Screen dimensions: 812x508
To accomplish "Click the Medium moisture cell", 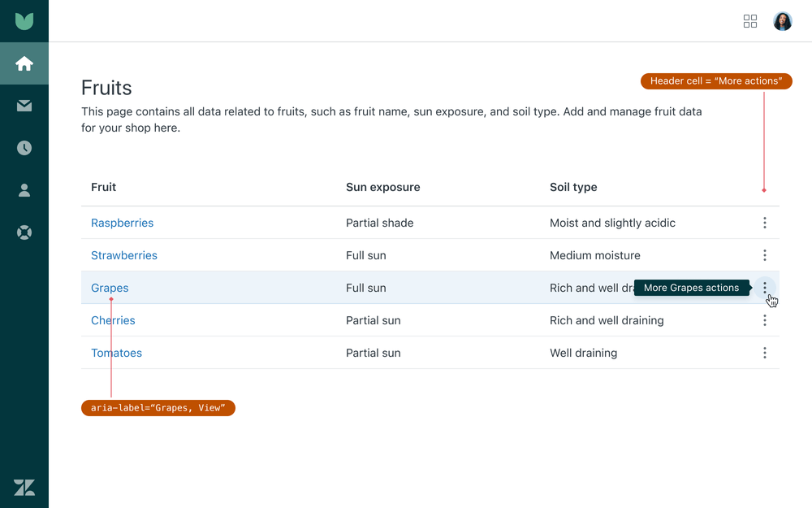I will tap(594, 255).
